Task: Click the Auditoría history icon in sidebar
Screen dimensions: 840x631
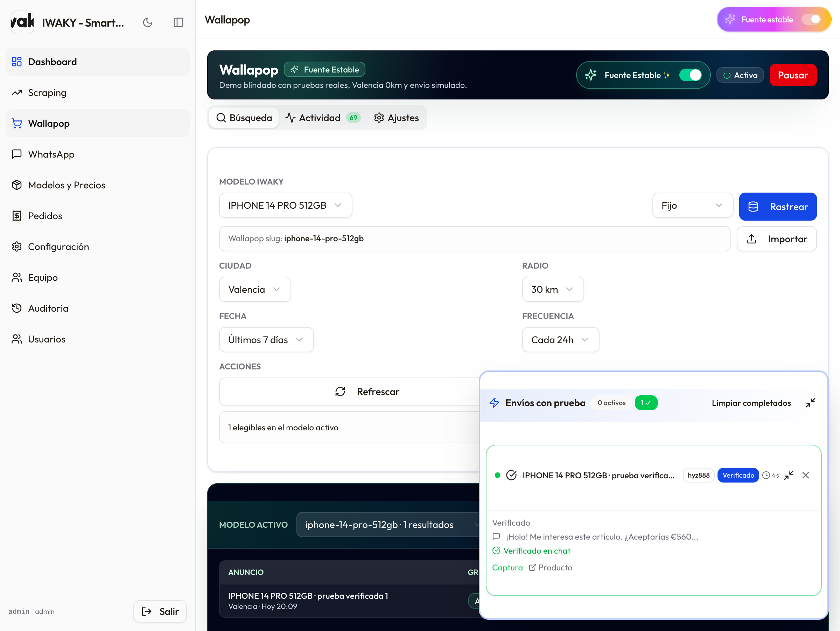Action: click(x=17, y=308)
